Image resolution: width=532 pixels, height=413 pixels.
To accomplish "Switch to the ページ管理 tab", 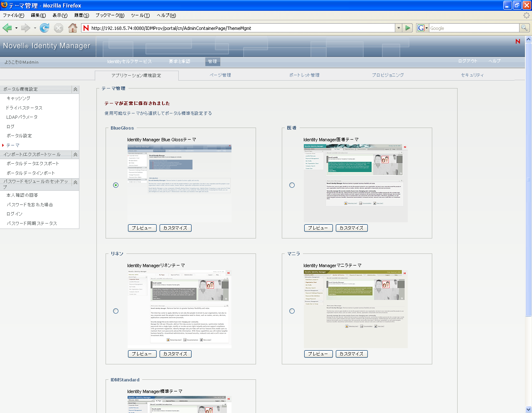I will tap(220, 75).
